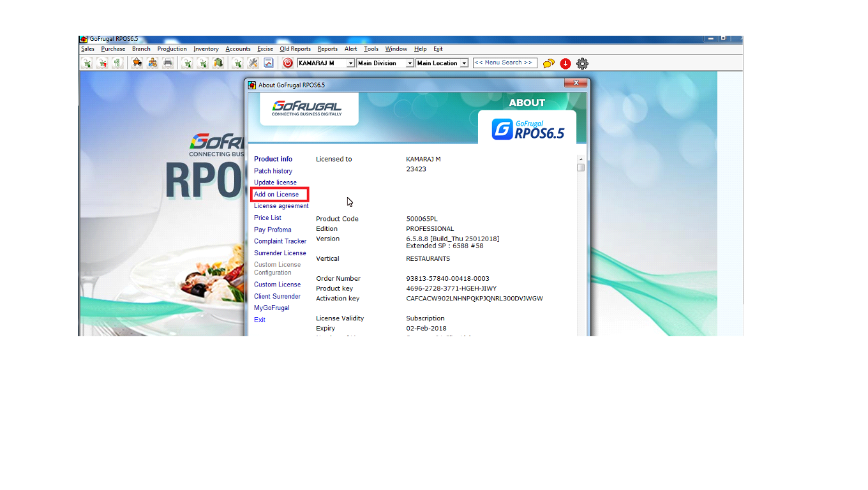Viewport: 868px width, 490px height.
Task: Click the About dialog scrollbar up arrow
Action: point(581,159)
